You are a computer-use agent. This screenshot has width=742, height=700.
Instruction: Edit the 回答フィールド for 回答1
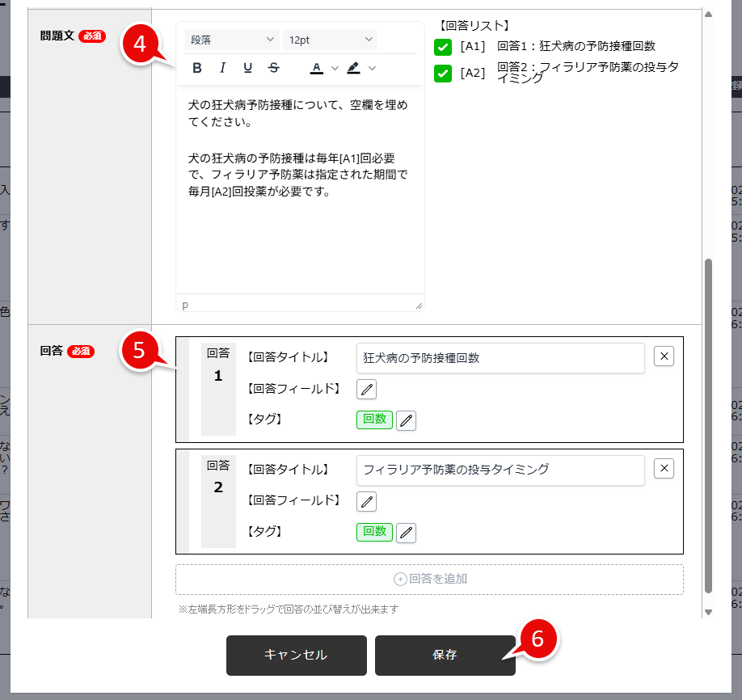coord(366,389)
